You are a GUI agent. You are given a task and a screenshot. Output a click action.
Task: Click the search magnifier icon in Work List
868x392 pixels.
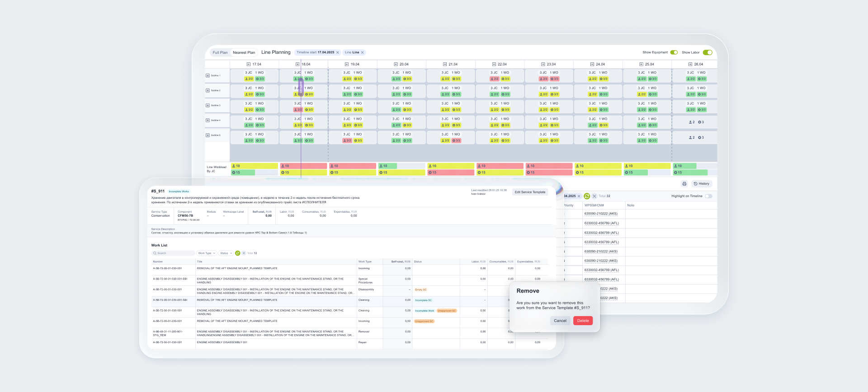point(155,253)
